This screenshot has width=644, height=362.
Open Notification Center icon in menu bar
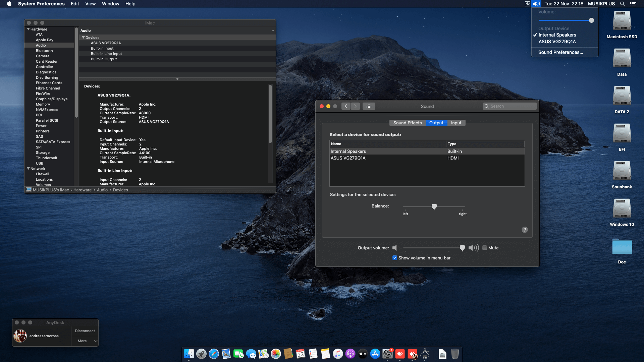(633, 4)
